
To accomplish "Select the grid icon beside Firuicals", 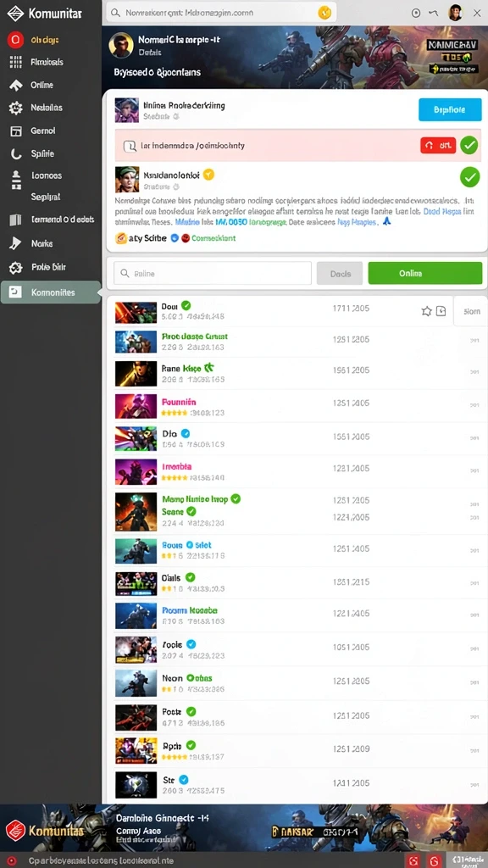I will (x=15, y=62).
